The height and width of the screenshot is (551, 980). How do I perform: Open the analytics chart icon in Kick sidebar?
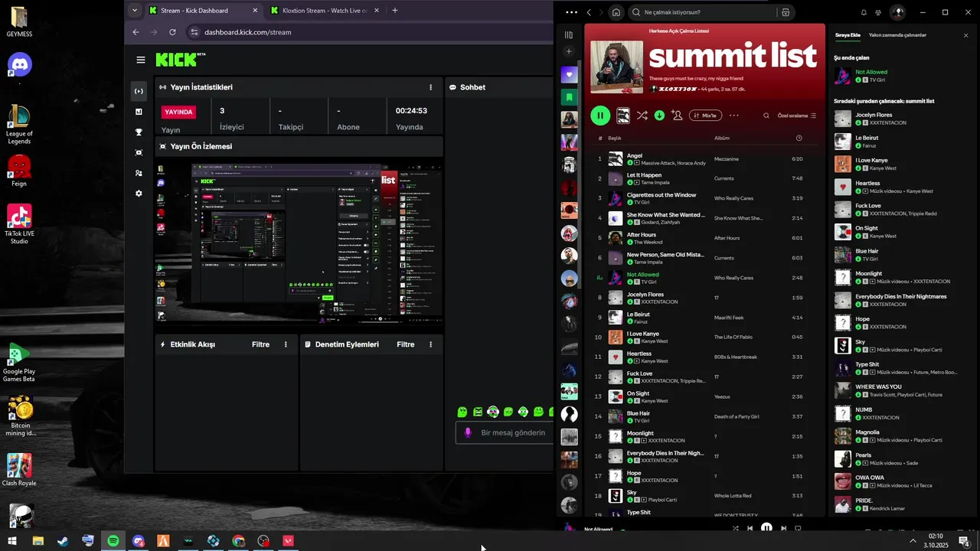click(139, 112)
